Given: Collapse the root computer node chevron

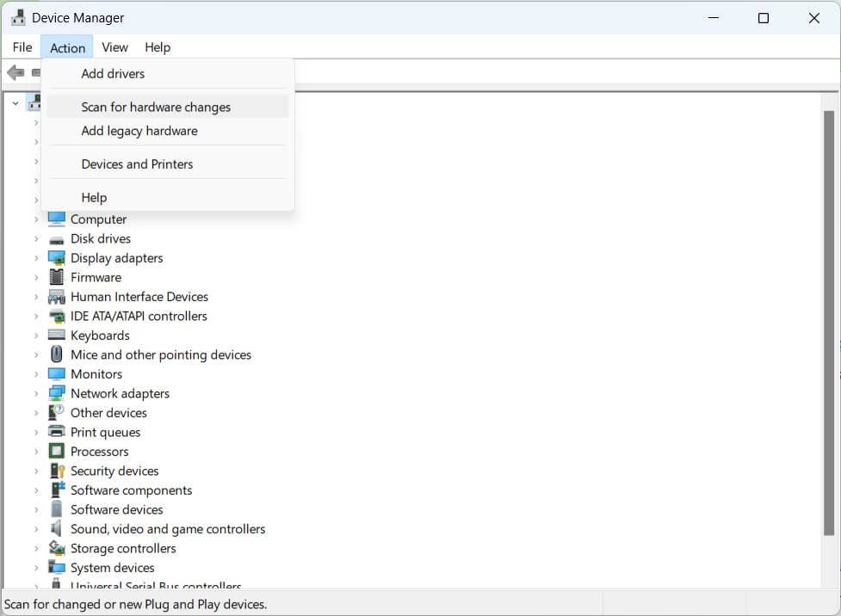Looking at the screenshot, I should (x=15, y=102).
